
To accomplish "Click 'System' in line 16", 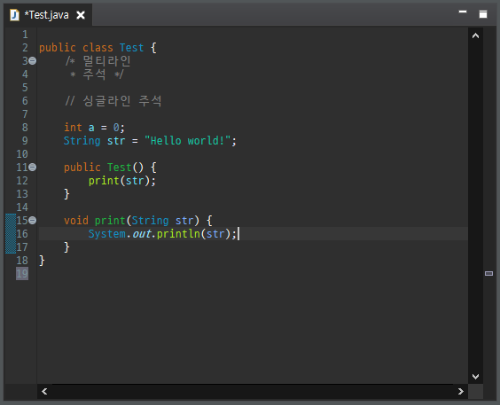I will pyautogui.click(x=107, y=234).
